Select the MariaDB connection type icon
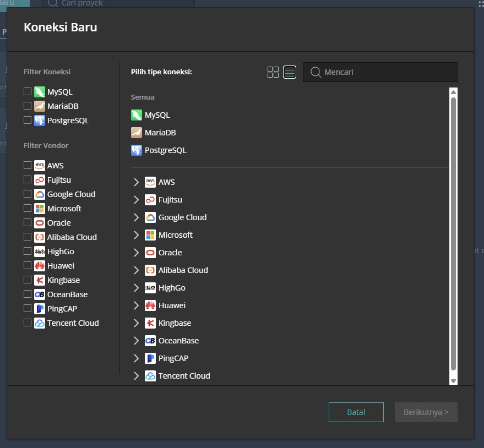The width and height of the screenshot is (484, 448). pyautogui.click(x=136, y=132)
